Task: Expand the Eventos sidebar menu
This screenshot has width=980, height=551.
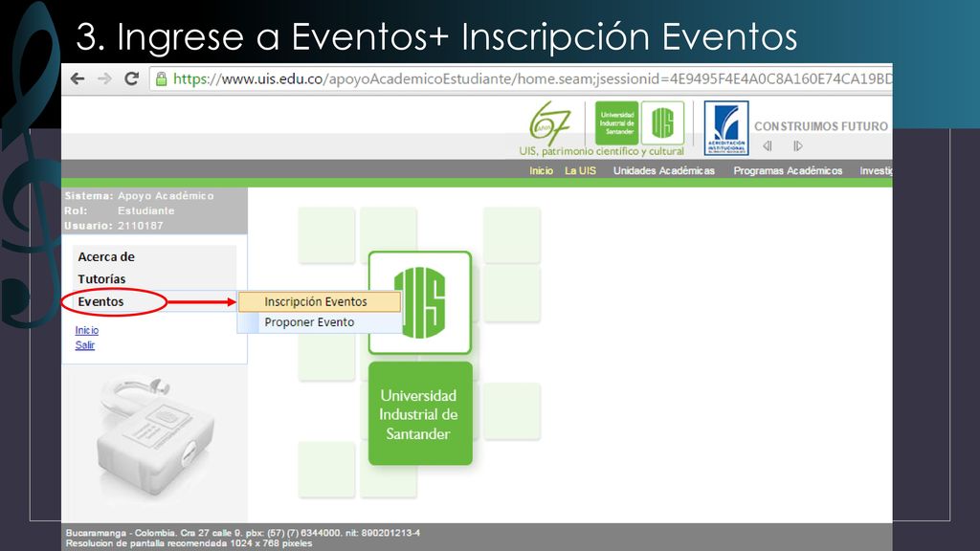Action: point(100,301)
